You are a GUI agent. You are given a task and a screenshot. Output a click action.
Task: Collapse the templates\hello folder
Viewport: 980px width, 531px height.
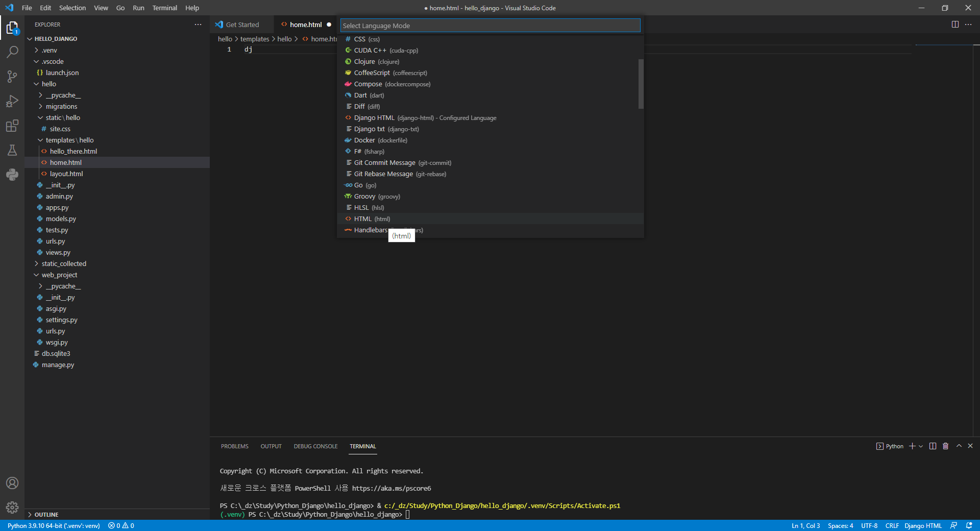pyautogui.click(x=117, y=140)
